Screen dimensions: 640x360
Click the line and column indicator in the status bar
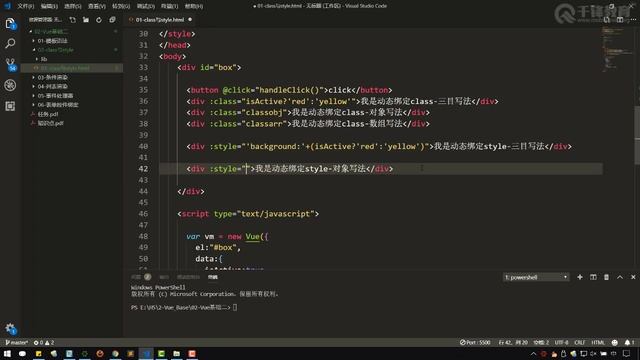point(513,342)
